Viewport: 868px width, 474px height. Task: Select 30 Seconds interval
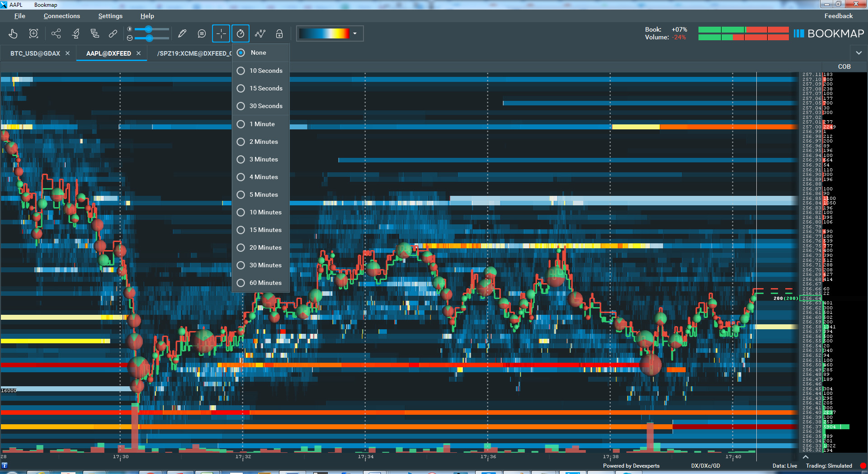[x=261, y=106]
